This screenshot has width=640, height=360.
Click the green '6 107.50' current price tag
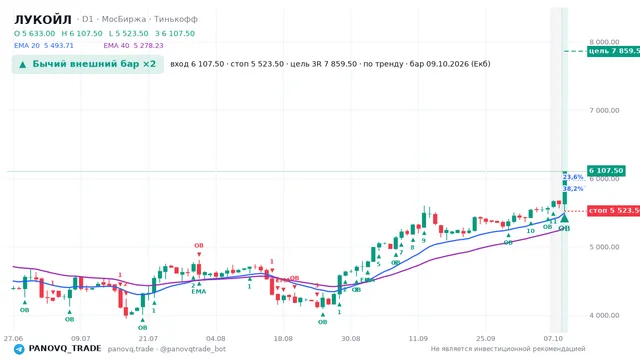(606, 171)
